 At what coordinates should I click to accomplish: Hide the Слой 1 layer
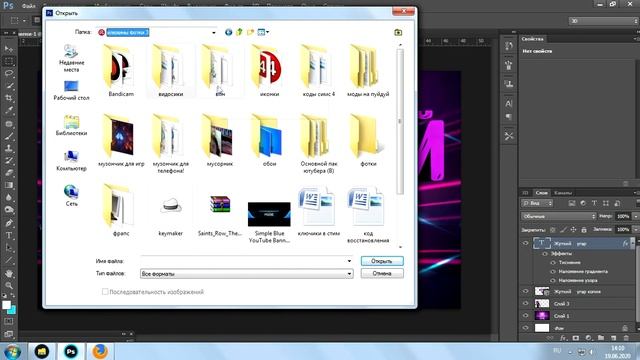pos(525,316)
